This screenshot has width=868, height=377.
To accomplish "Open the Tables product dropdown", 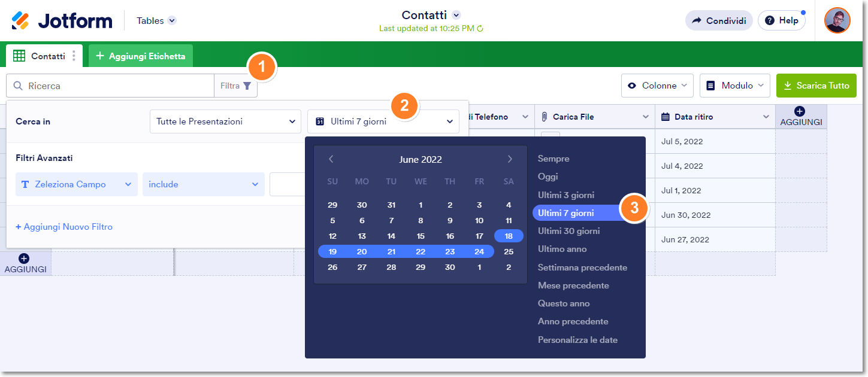I will tap(156, 20).
